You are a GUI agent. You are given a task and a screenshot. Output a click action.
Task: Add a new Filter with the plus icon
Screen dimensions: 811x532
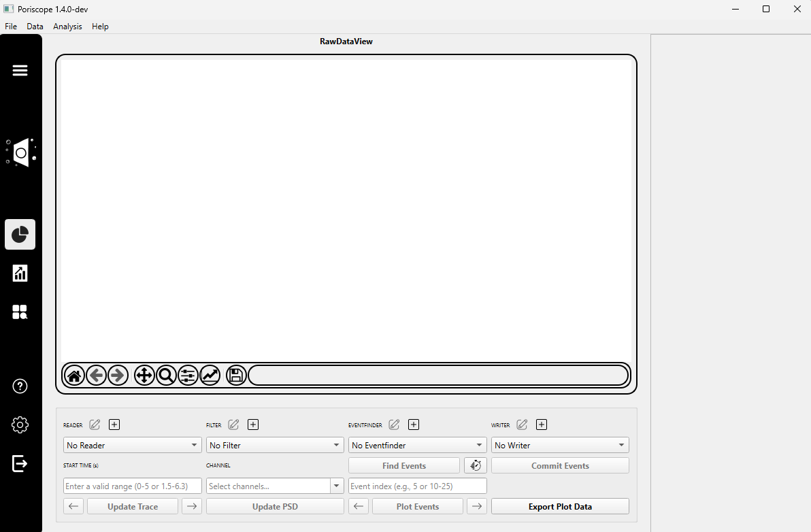coord(253,424)
